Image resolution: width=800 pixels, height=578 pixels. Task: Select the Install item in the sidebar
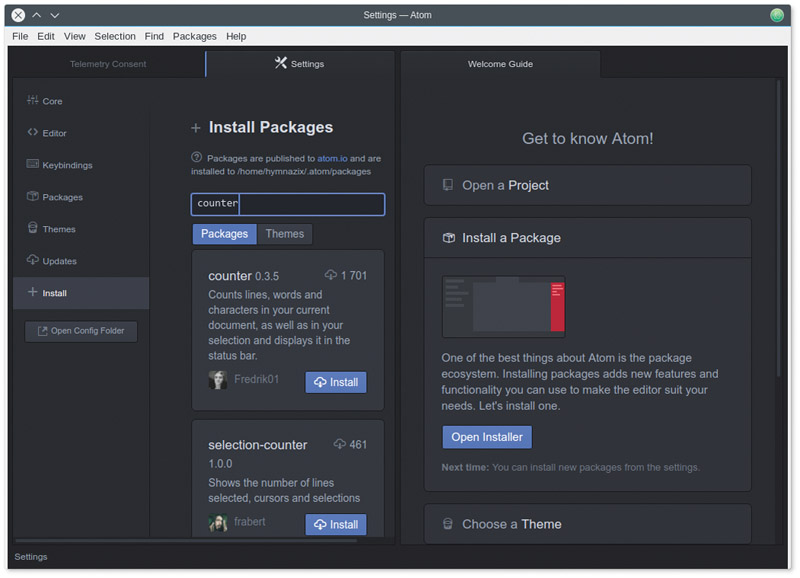(81, 293)
